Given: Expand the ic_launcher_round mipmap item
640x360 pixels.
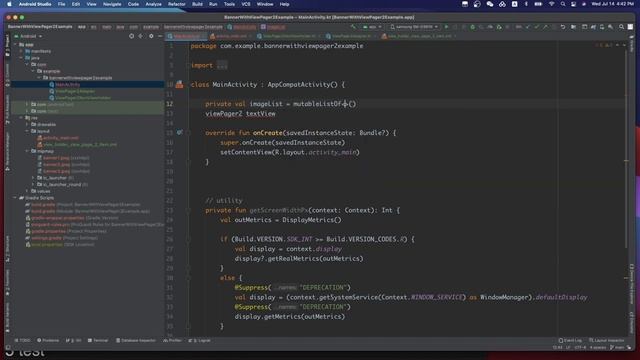Looking at the screenshot, I should click(x=34, y=184).
